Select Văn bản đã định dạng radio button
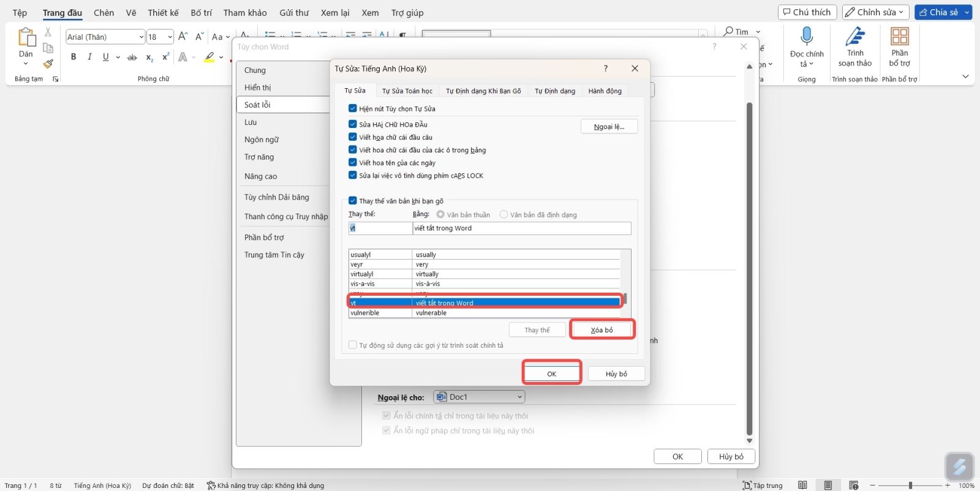Screen dimensions: 980x491 pyautogui.click(x=504, y=215)
